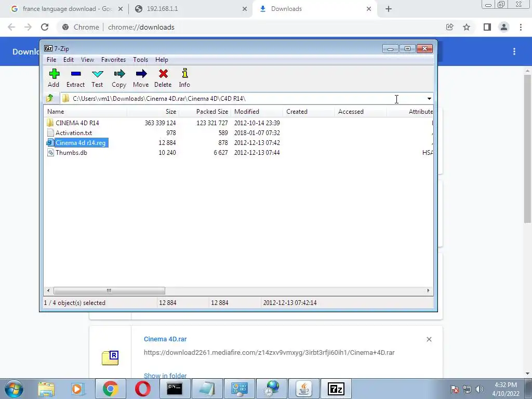
Task: Click the red Delete toolbar icon
Action: (x=163, y=78)
